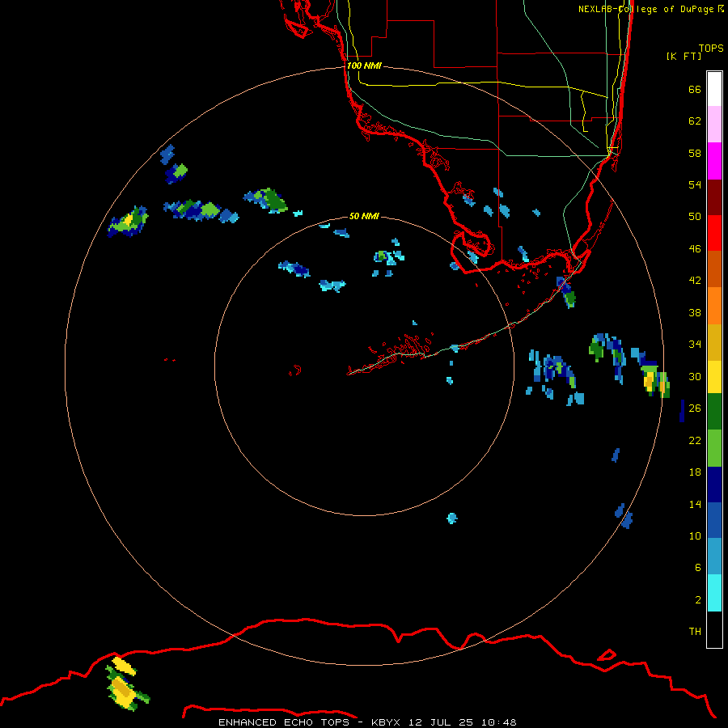
Task: Click the legend value 2
Action: (698, 599)
